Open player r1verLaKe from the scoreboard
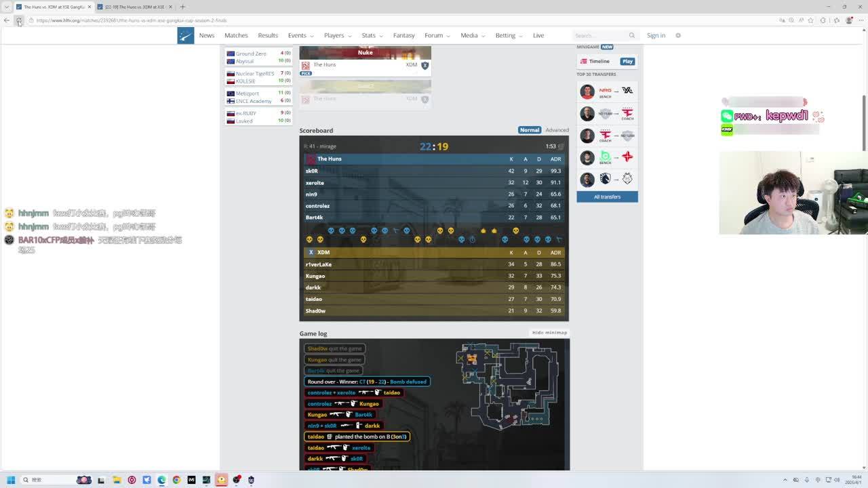The image size is (868, 488). coord(318,264)
